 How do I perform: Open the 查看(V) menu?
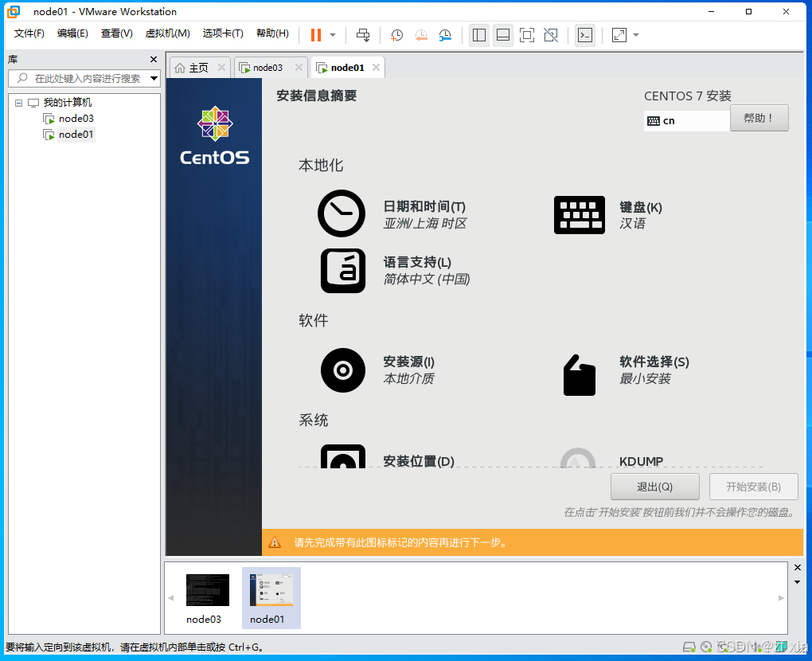[116, 33]
